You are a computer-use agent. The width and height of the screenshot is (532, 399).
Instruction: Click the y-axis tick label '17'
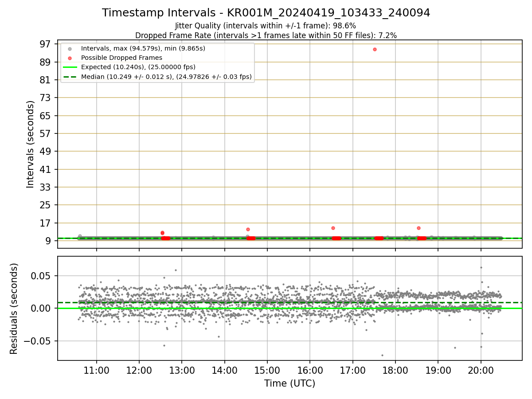click(46, 223)
